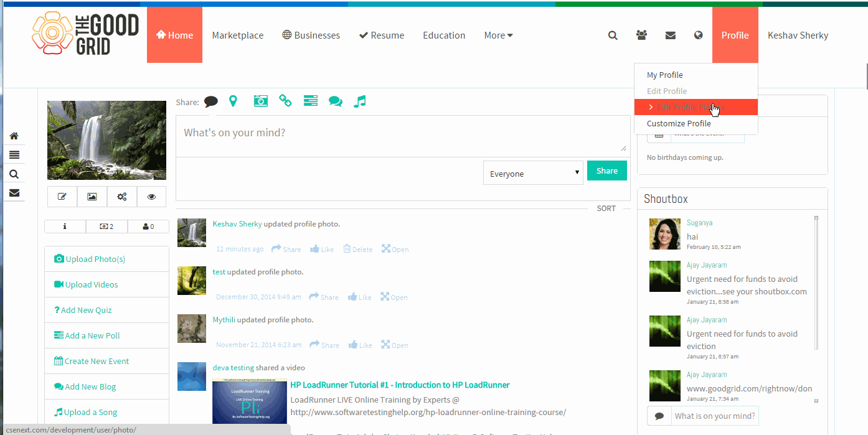The image size is (868, 435).
Task: Select the location pin share icon
Action: pos(233,101)
